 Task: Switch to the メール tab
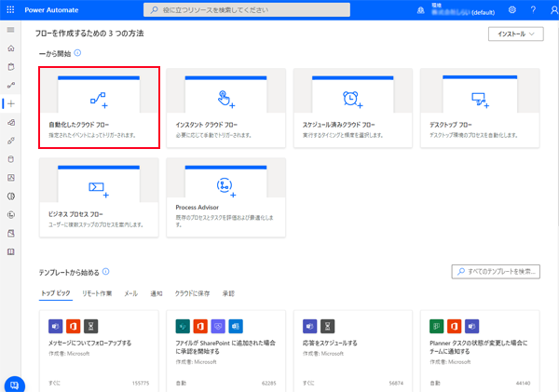(x=130, y=293)
